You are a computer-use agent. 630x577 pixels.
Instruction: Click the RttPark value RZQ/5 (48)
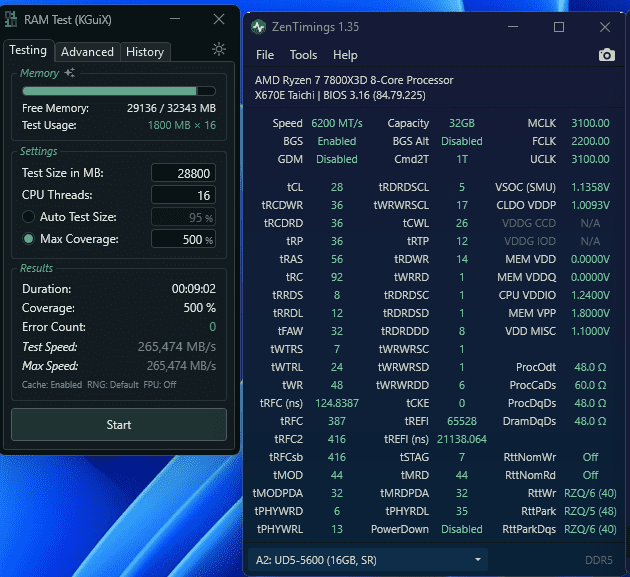[590, 511]
